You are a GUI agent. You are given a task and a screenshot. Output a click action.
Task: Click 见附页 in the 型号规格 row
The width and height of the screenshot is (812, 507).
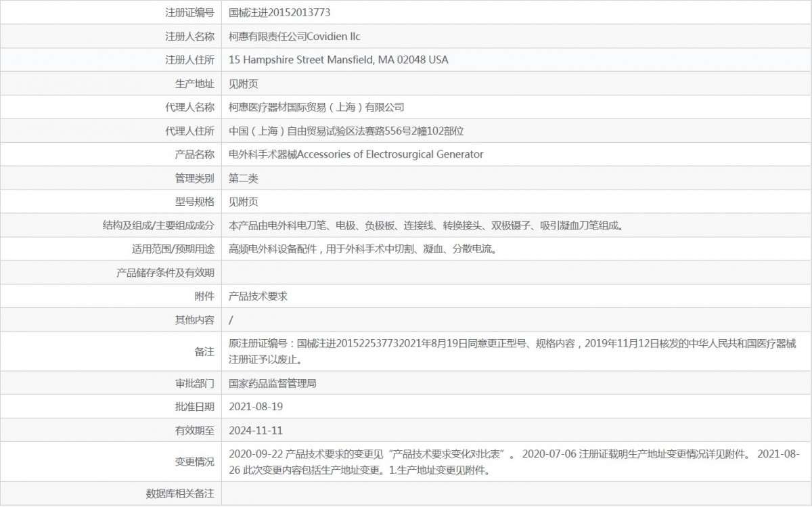pyautogui.click(x=244, y=202)
